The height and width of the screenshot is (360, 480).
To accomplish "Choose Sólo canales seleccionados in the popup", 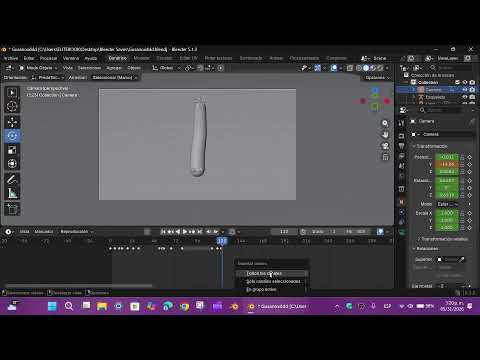I will click(271, 282).
